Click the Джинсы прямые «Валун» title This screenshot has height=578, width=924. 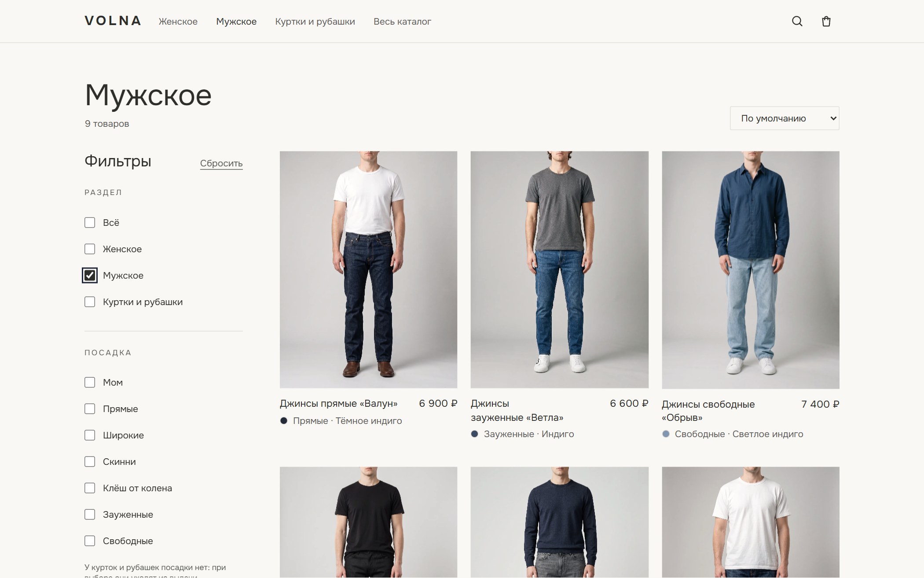[339, 404]
